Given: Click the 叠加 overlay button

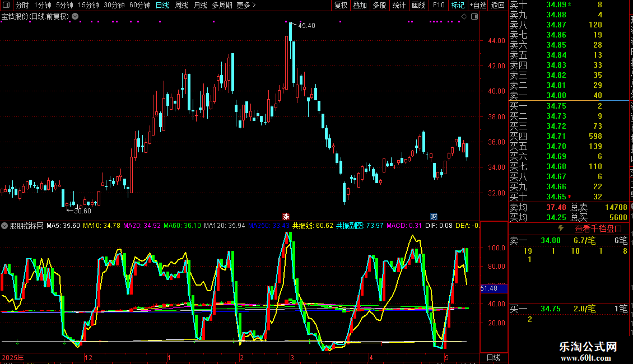Looking at the screenshot, I should point(360,5).
